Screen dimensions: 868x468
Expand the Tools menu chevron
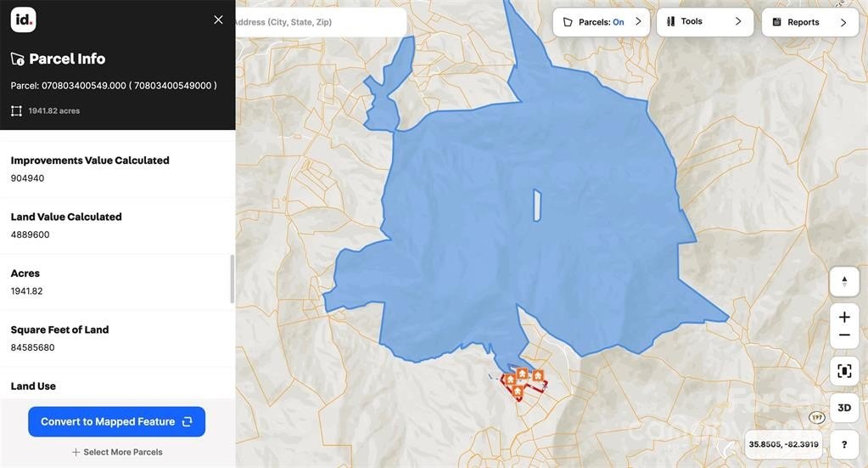point(738,21)
